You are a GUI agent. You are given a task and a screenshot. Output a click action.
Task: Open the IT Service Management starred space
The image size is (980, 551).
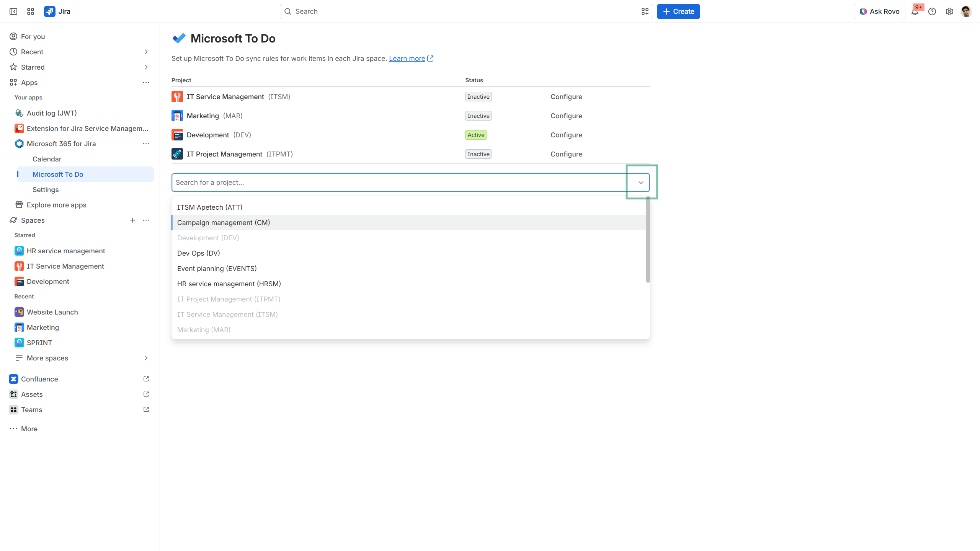click(82, 266)
